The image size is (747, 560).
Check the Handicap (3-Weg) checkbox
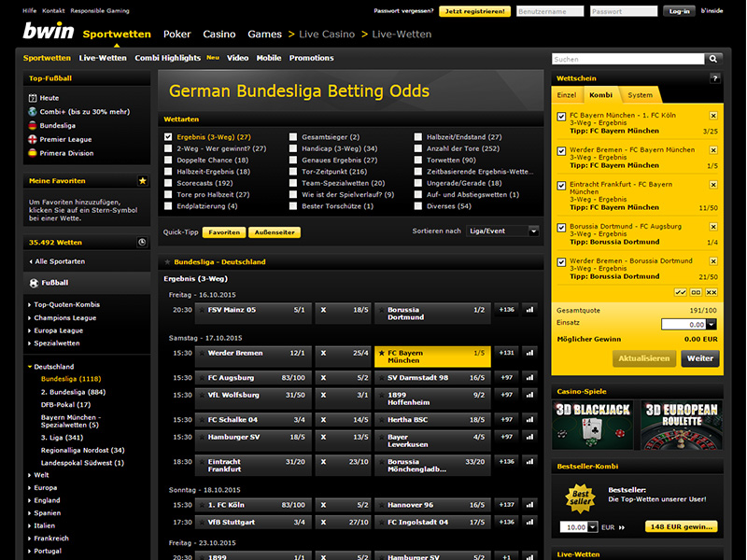293,148
